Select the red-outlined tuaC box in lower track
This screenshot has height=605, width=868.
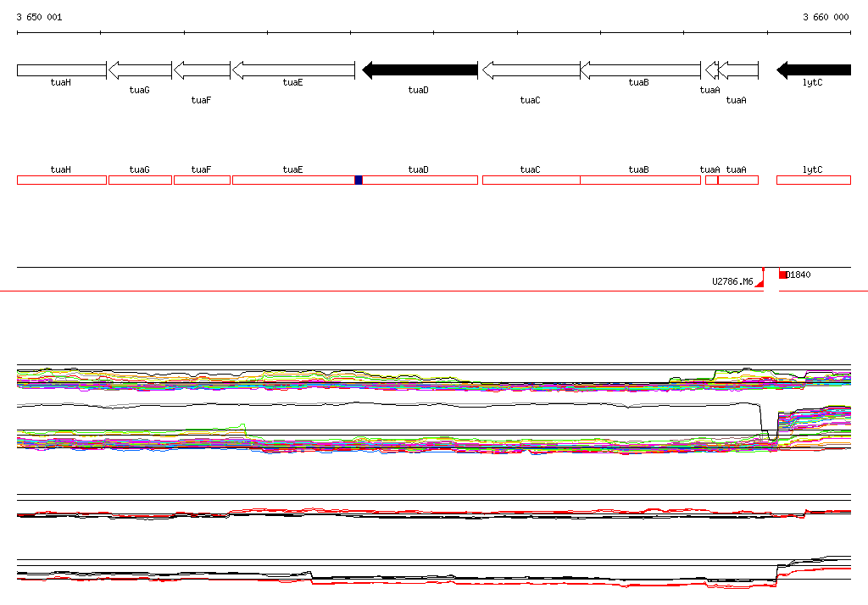click(x=531, y=180)
